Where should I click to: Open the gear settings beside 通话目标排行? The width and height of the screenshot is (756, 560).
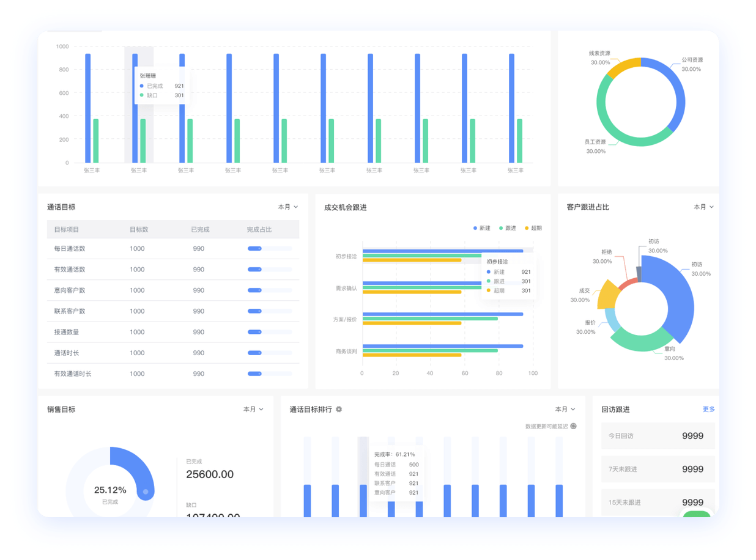tap(339, 410)
